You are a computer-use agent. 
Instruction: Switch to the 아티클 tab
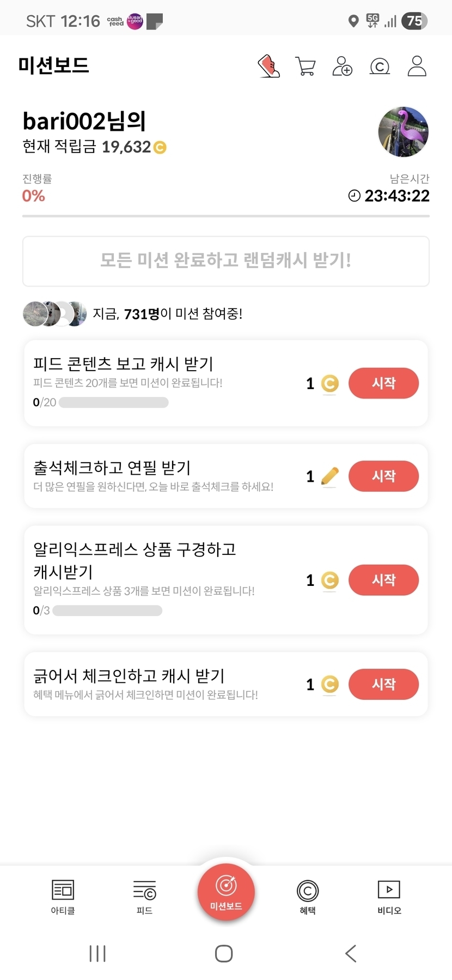pyautogui.click(x=63, y=897)
